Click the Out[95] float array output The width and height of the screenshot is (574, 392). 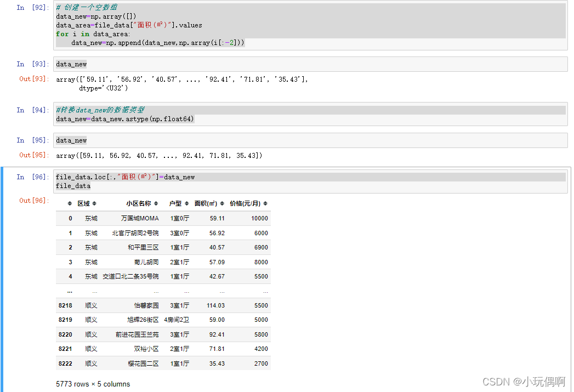[x=159, y=156]
